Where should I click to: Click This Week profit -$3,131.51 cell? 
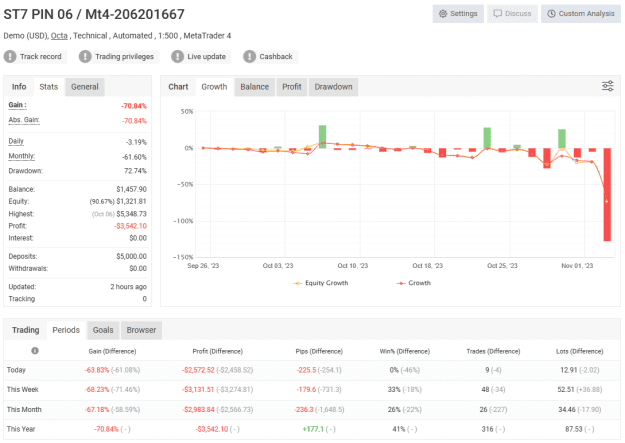point(198,390)
